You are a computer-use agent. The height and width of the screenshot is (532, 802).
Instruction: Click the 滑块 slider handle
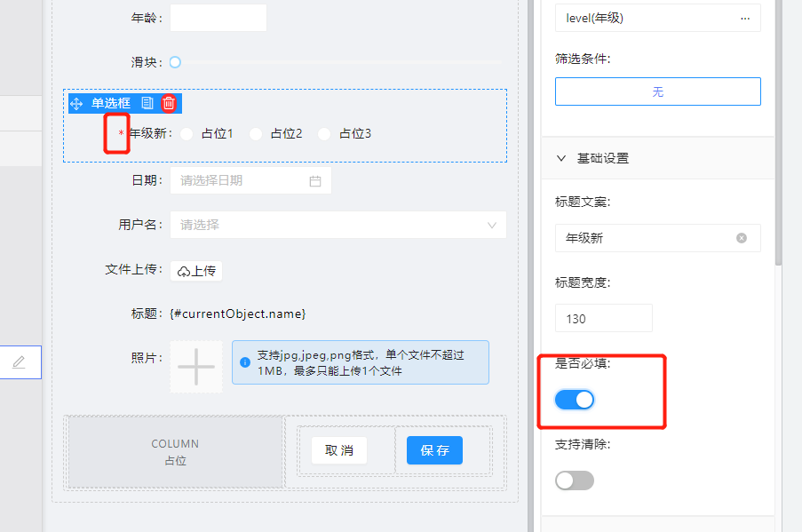pos(175,62)
